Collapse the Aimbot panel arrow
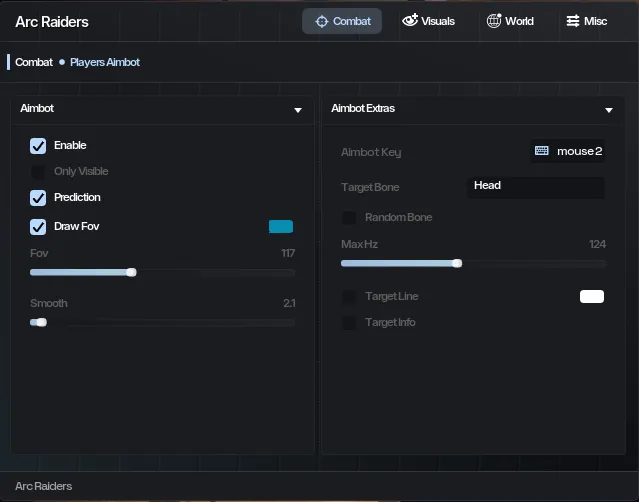The height and width of the screenshot is (502, 639). (298, 110)
